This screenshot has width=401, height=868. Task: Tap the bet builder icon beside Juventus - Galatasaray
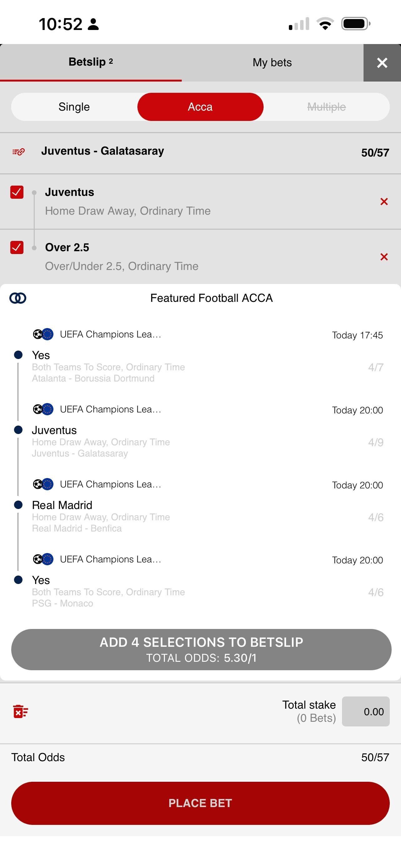coord(18,152)
